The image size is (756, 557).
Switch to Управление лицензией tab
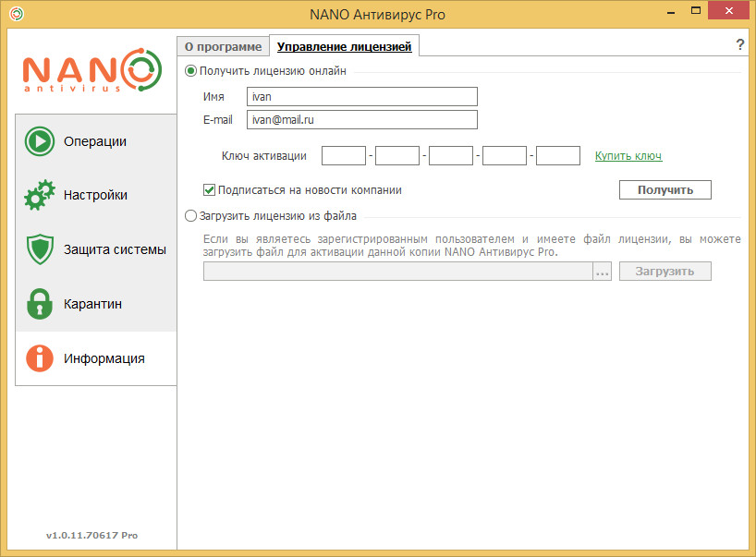tap(344, 46)
